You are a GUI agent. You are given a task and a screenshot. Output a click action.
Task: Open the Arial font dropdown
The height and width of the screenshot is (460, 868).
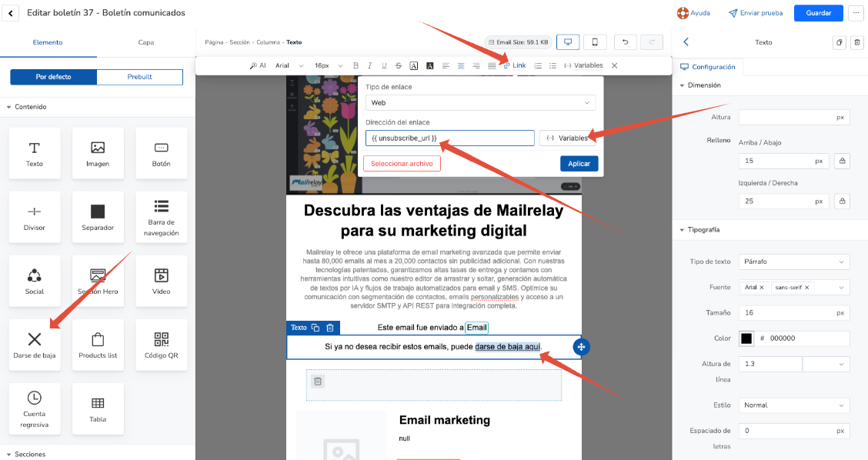click(x=289, y=65)
